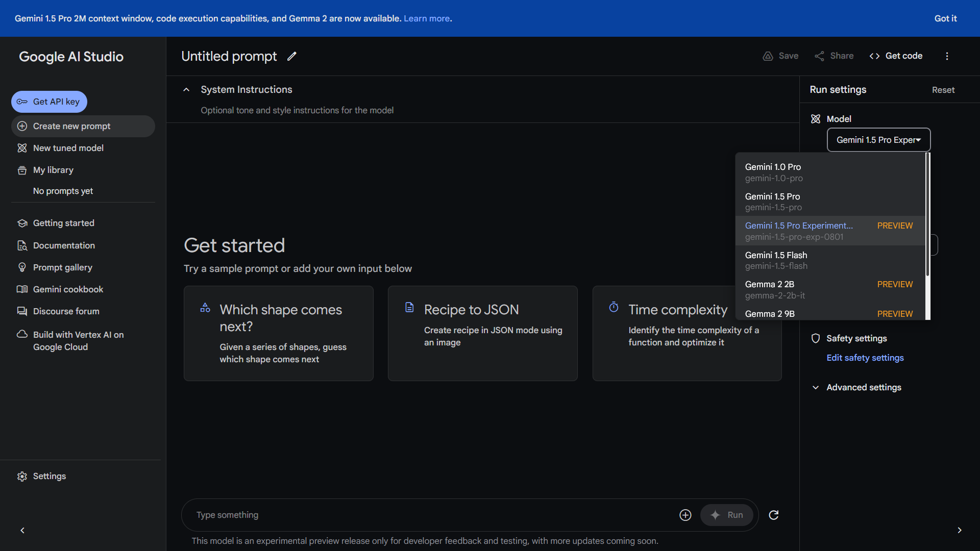Collapse the System Instructions section
Viewport: 980px width, 551px height.
tap(186, 90)
